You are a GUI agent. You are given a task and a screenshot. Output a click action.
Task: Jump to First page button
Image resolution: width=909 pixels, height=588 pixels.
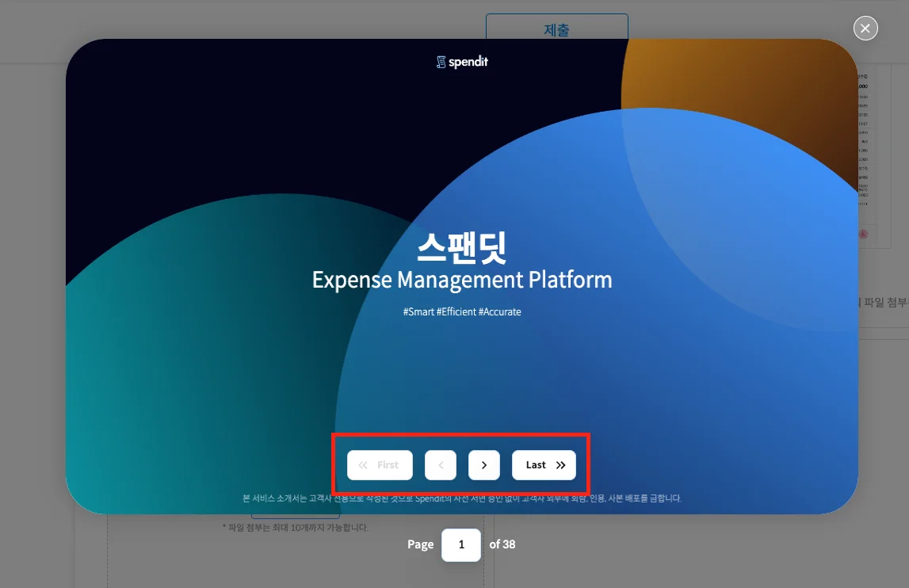380,465
